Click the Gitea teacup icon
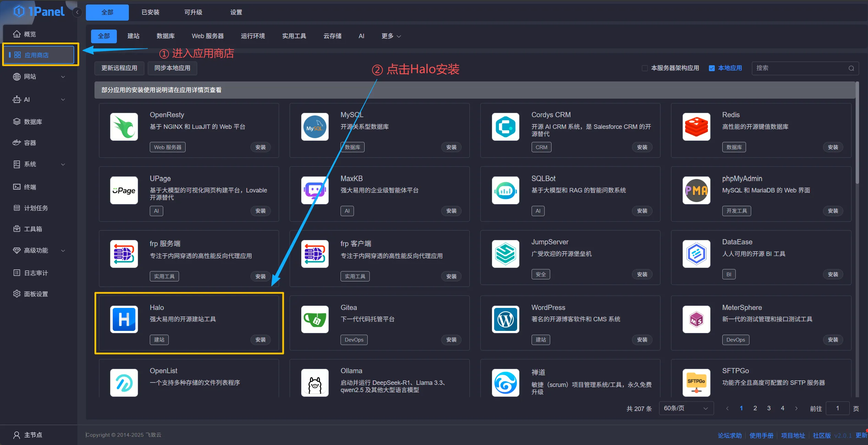The width and height of the screenshot is (868, 445). [x=315, y=319]
